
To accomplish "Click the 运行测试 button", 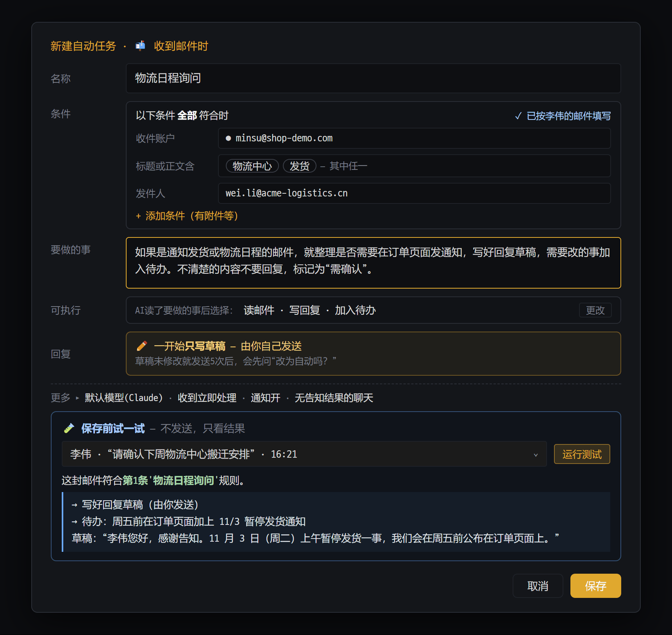I will pyautogui.click(x=582, y=454).
